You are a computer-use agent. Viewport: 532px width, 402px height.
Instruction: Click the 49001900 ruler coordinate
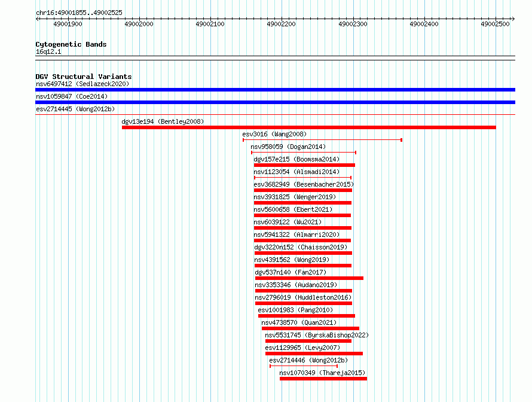(68, 24)
